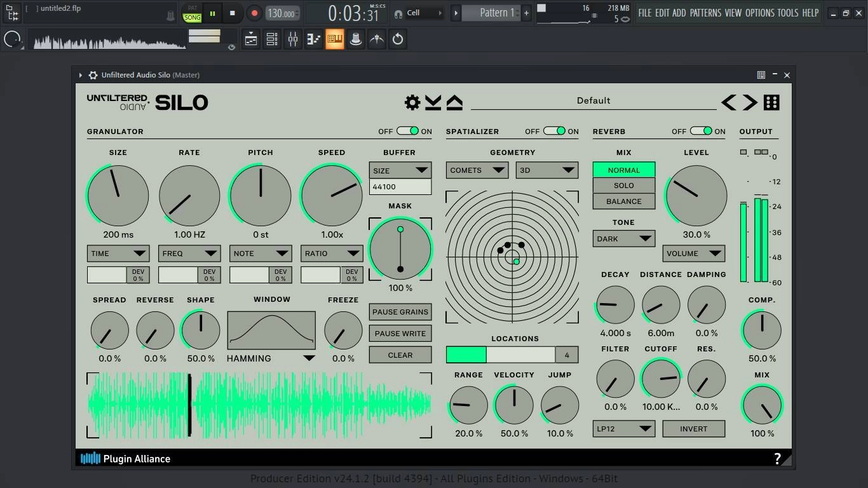
Task: Open the RATIO dropdown under Speed
Action: coord(332,253)
